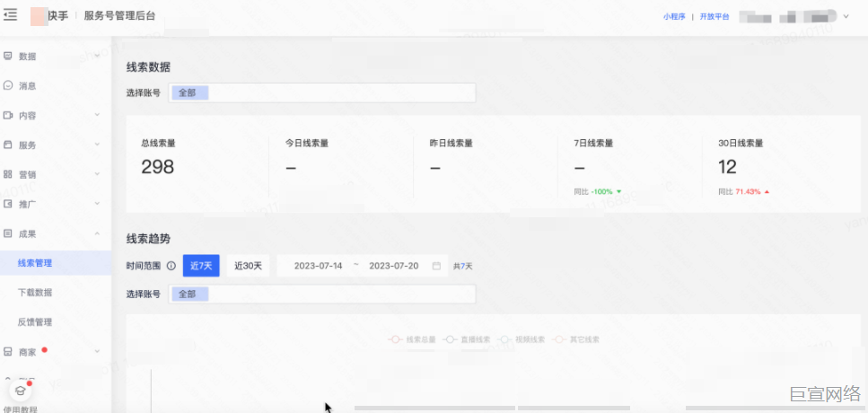Image resolution: width=868 pixels, height=413 pixels.
Task: Toggle the 直播线索 legend marker
Action: (x=450, y=339)
